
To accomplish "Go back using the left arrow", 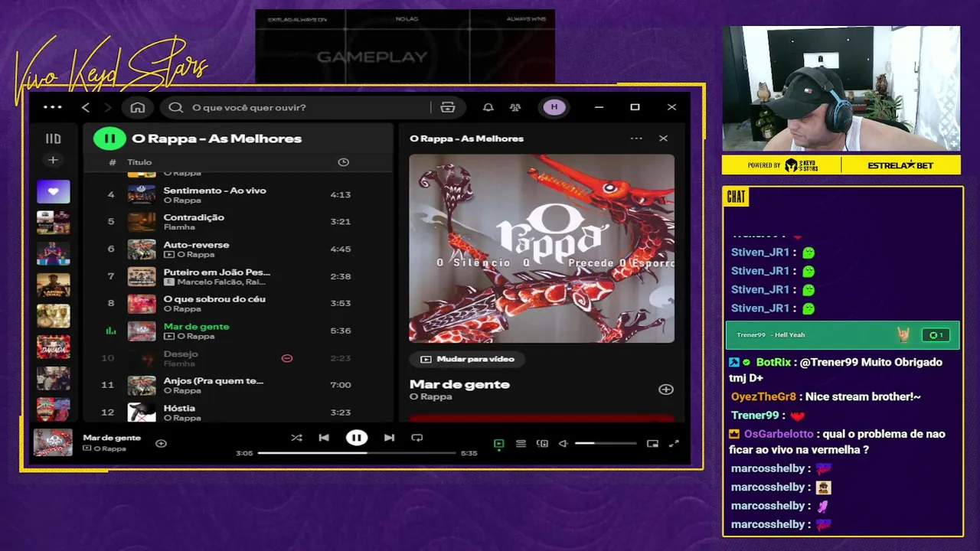I will [86, 107].
